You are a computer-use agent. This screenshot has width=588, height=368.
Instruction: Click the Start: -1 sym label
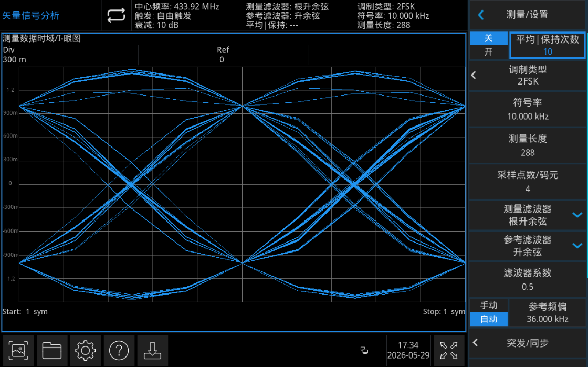tap(25, 312)
